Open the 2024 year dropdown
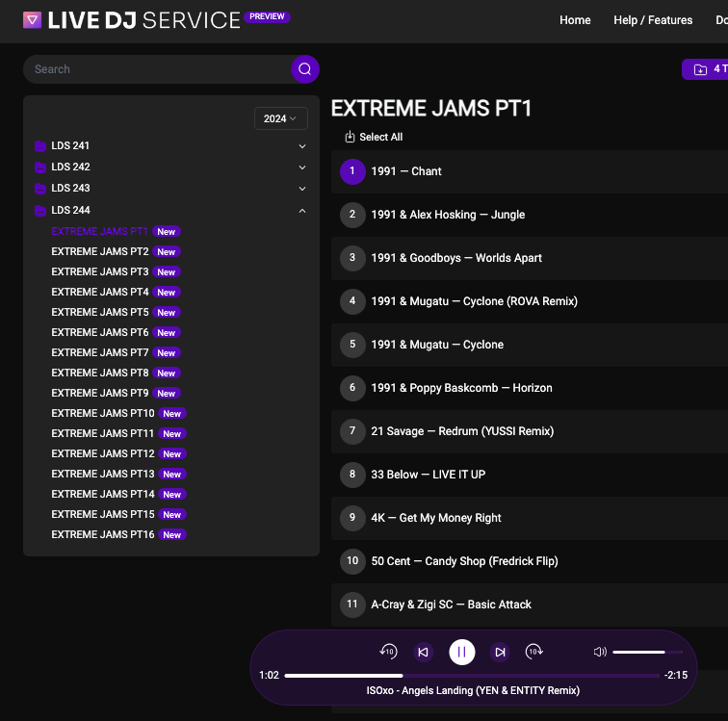This screenshot has width=728, height=721. tap(280, 118)
